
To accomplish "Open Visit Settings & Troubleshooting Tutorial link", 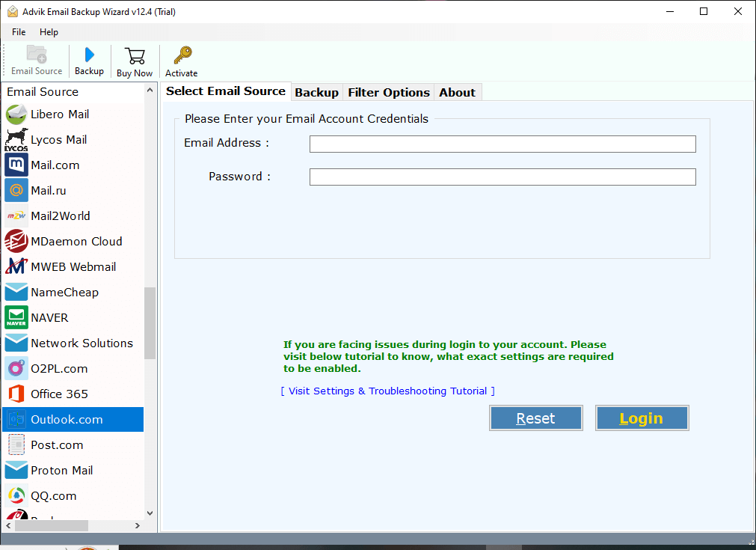I will tap(387, 391).
